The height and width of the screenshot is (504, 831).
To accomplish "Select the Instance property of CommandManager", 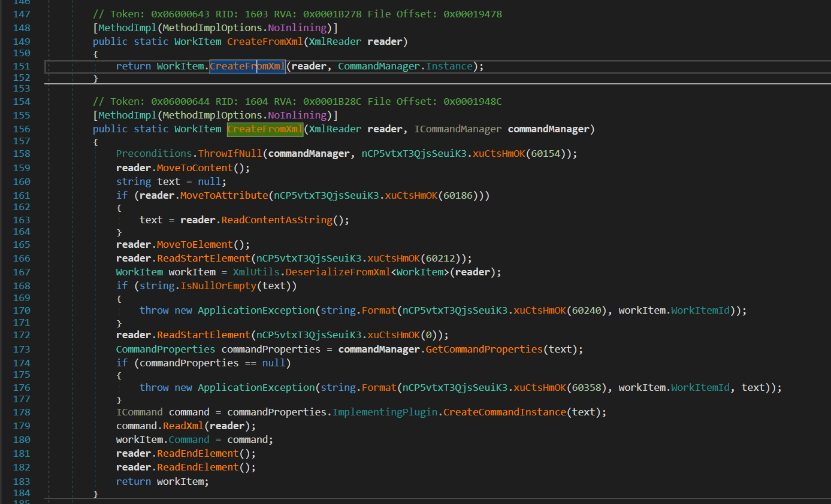I will pos(449,66).
